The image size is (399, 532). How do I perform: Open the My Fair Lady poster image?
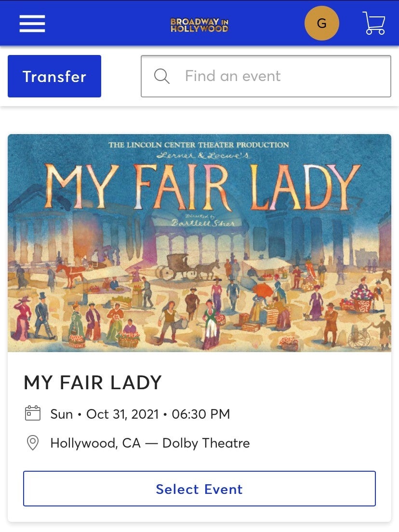(199, 243)
